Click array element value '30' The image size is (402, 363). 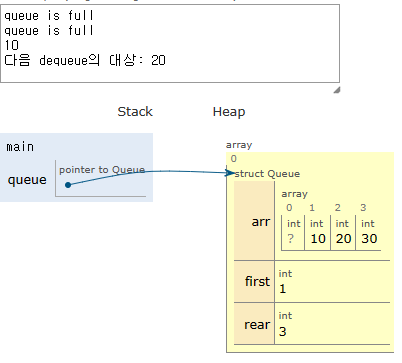point(369,239)
